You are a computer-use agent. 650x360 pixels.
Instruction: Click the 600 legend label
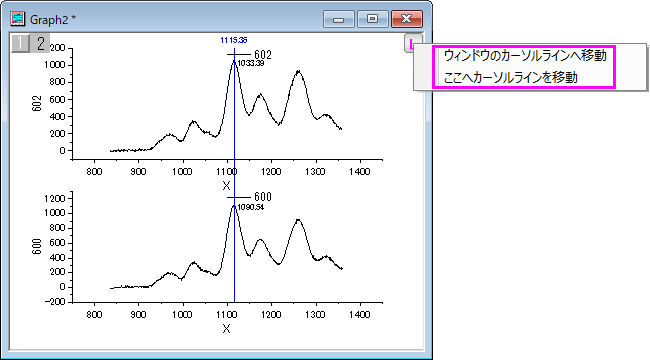[263, 197]
